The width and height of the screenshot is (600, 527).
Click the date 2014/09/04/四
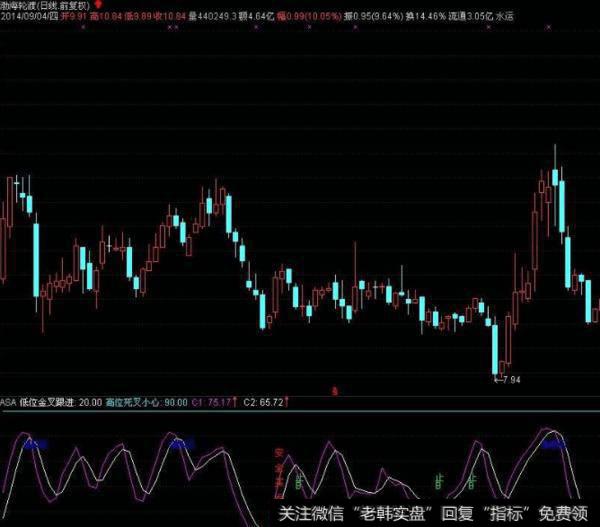pyautogui.click(x=29, y=16)
